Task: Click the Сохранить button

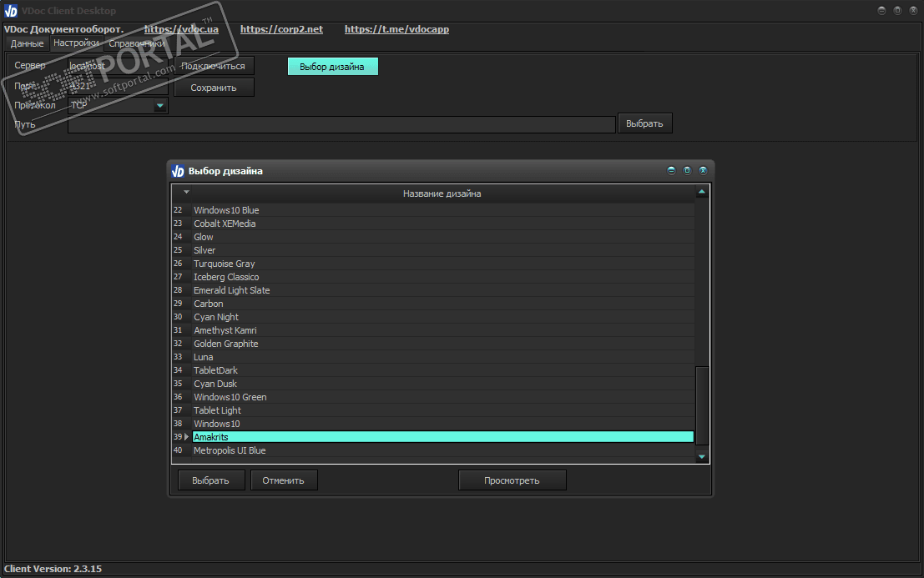Action: tap(214, 88)
